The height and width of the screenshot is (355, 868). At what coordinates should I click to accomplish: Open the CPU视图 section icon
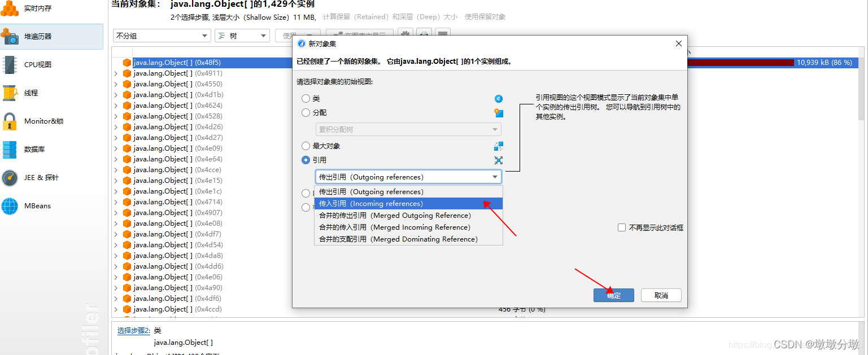point(10,64)
